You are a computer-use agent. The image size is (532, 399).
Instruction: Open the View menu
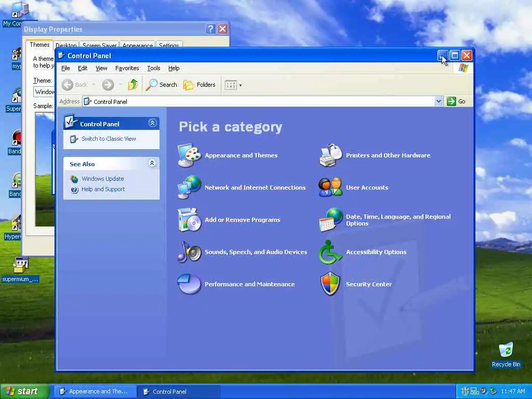tap(101, 68)
